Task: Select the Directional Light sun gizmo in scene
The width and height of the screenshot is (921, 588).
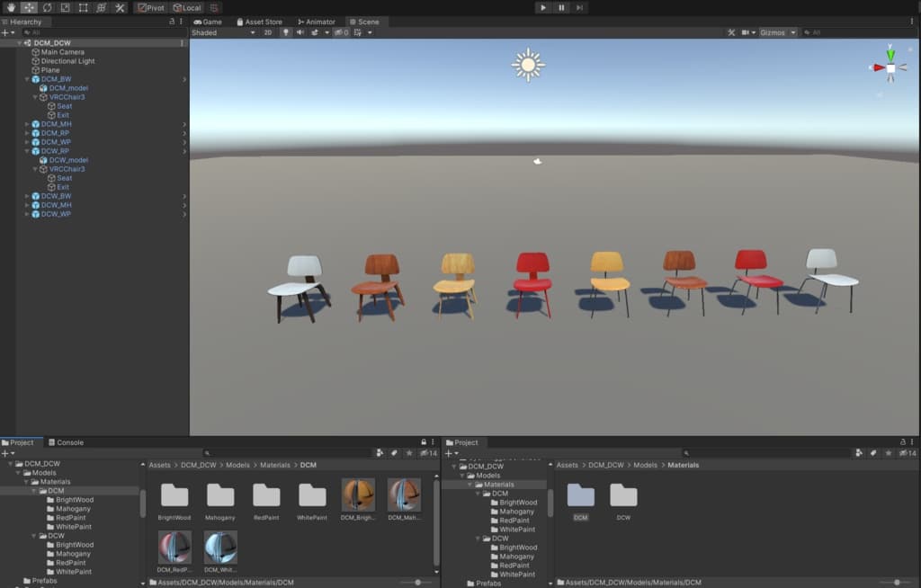Action: (528, 65)
